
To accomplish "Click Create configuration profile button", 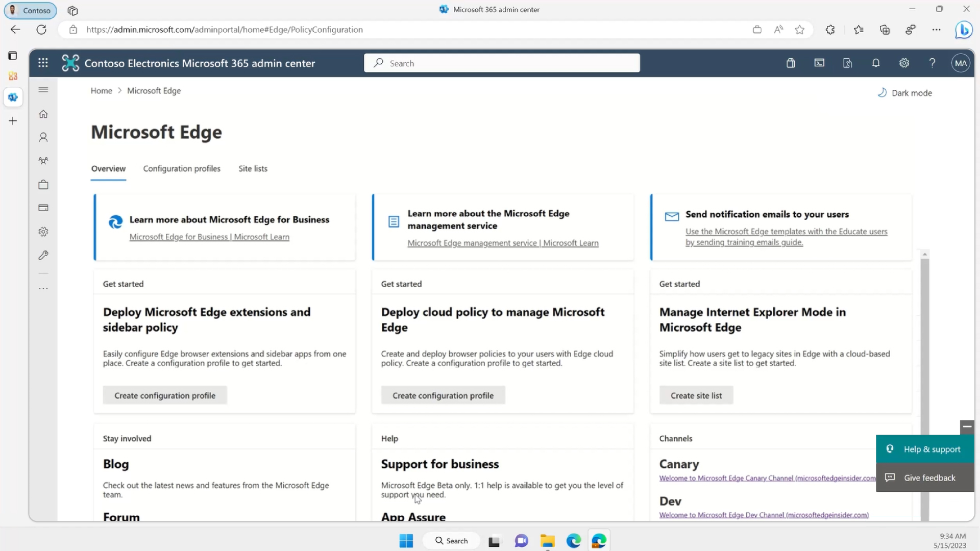I will click(x=165, y=395).
